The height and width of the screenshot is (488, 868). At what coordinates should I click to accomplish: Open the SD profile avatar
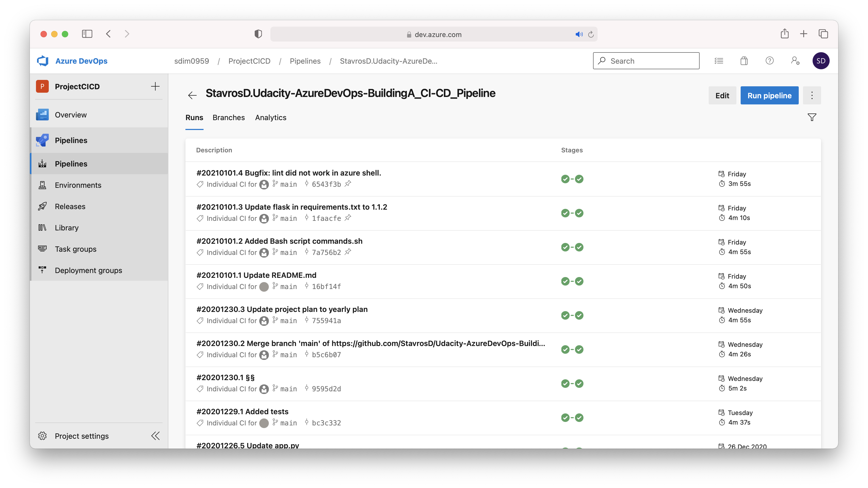821,61
